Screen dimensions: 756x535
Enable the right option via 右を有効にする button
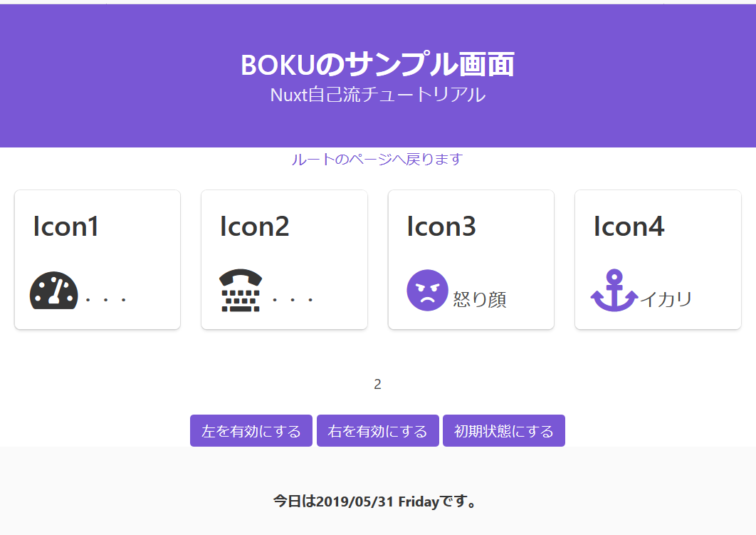tap(377, 430)
